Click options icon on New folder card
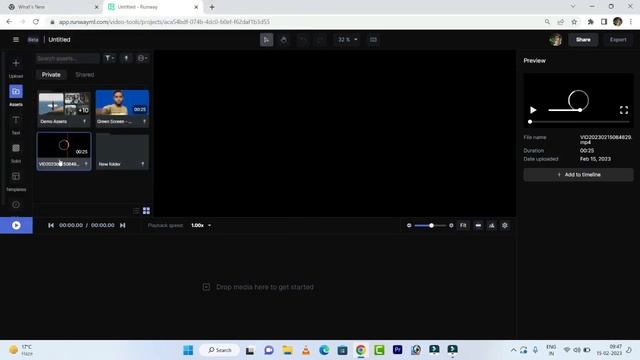The width and height of the screenshot is (640, 360). pyautogui.click(x=142, y=164)
